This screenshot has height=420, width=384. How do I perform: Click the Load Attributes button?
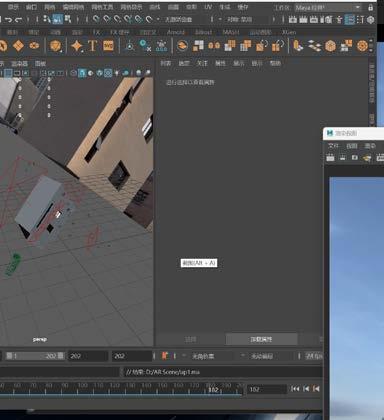(x=261, y=339)
